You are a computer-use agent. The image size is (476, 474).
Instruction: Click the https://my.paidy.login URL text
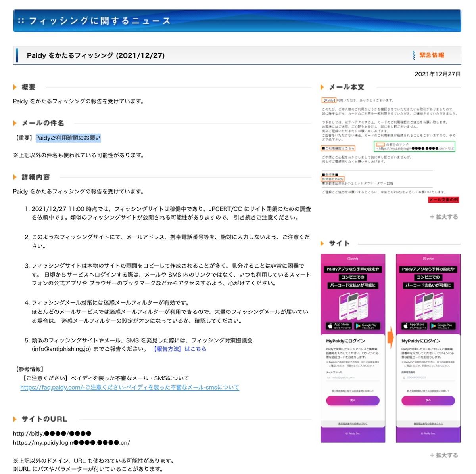point(71,443)
